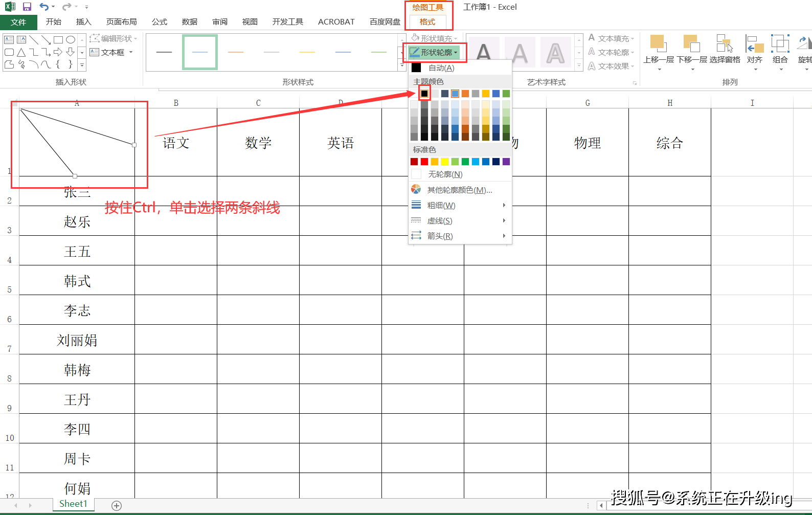Click column header G
This screenshot has width=812, height=515.
click(x=588, y=103)
